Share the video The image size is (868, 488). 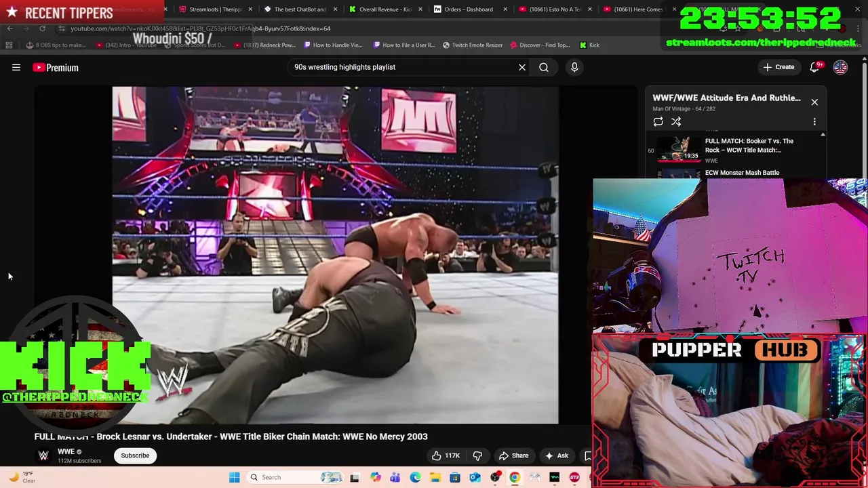coord(513,455)
